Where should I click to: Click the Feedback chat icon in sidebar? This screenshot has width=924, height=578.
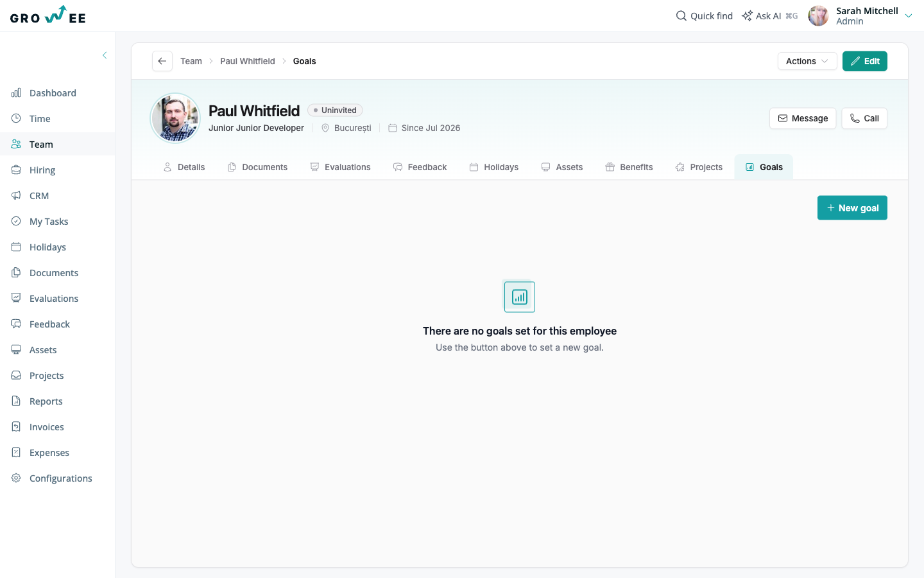16,324
